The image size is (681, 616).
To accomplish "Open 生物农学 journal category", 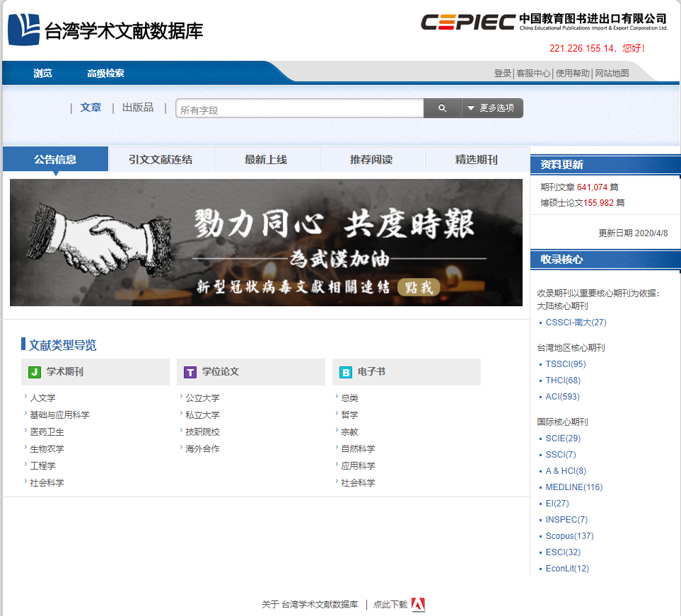I will coord(47,449).
